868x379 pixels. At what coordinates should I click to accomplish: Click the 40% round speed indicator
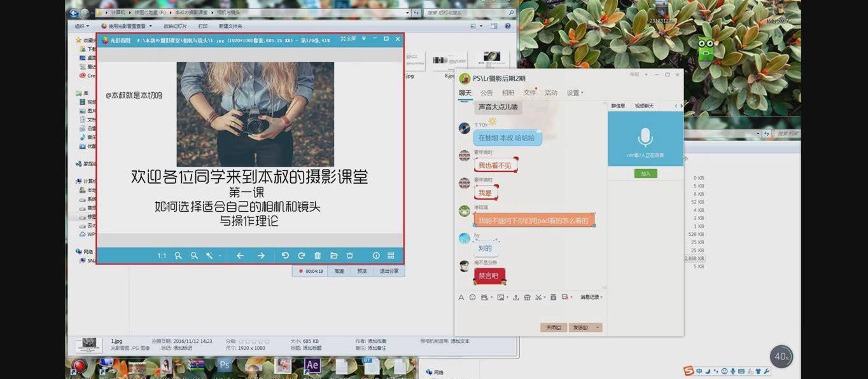pyautogui.click(x=781, y=357)
